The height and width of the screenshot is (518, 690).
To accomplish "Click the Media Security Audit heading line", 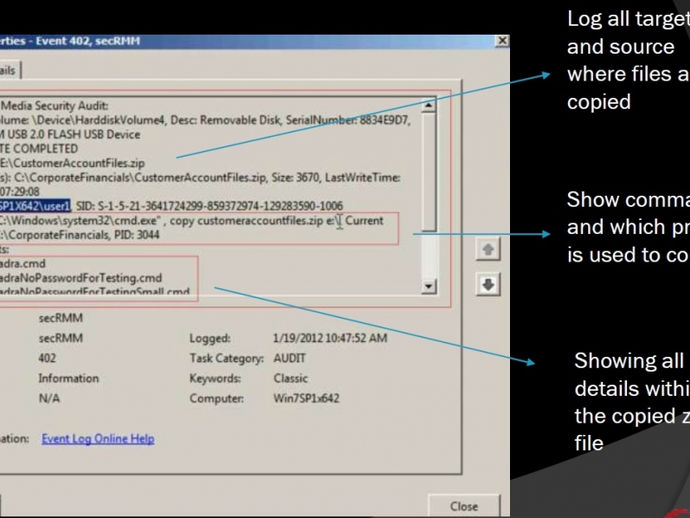I will coord(54,106).
